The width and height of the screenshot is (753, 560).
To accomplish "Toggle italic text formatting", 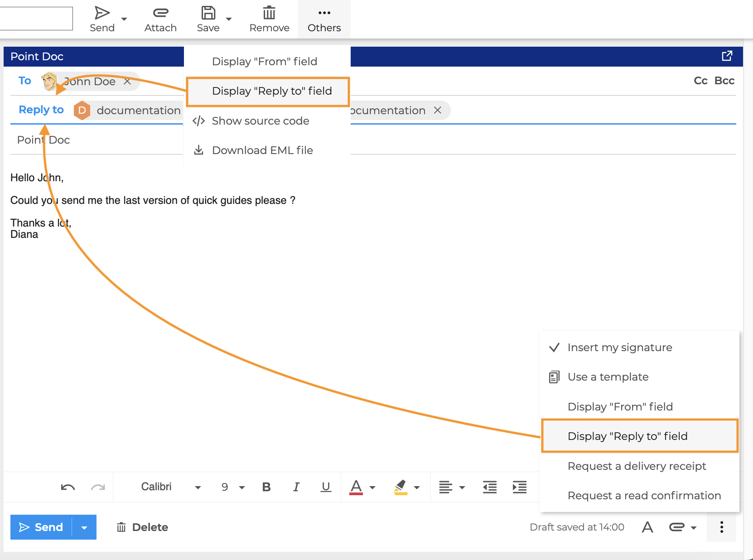I will pyautogui.click(x=296, y=487).
